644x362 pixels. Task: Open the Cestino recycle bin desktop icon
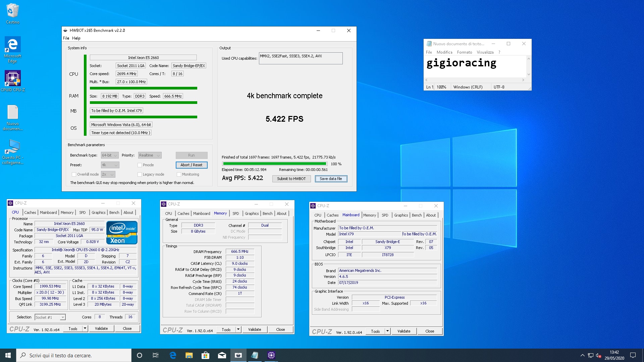(x=12, y=14)
